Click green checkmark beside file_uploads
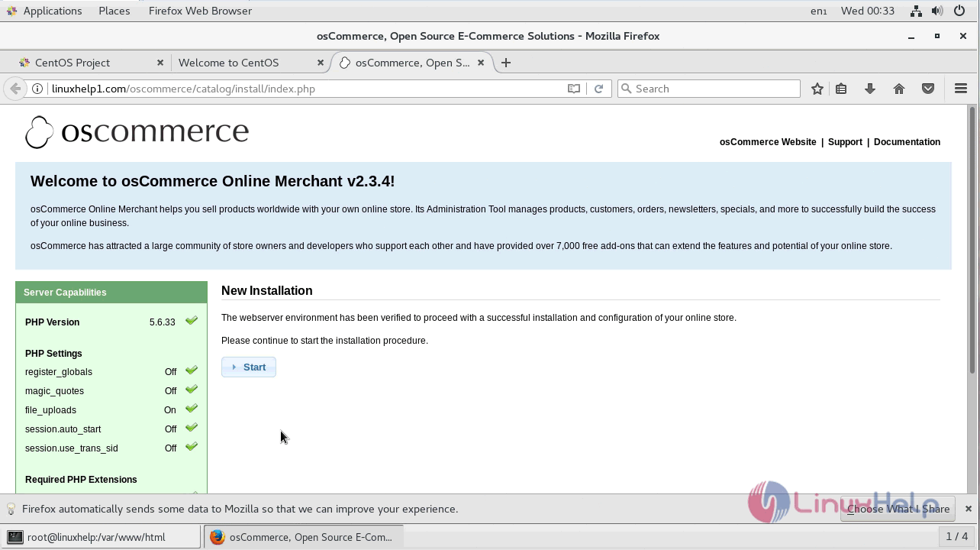 point(192,409)
